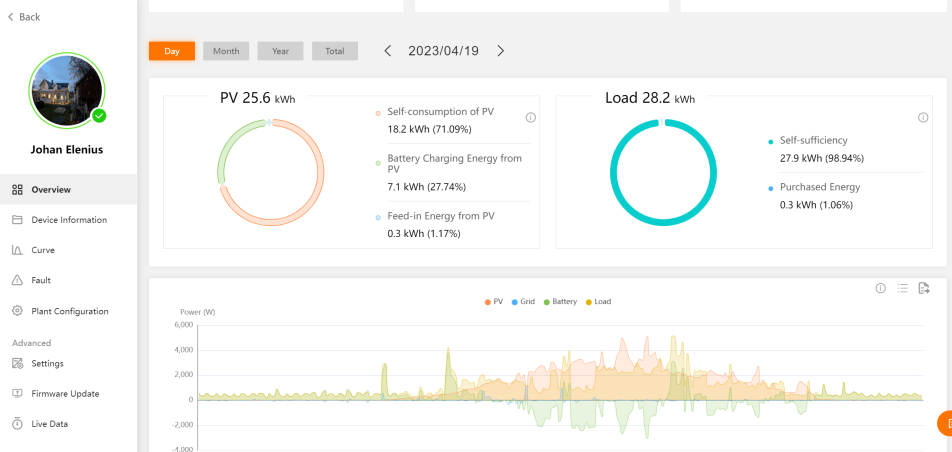The width and height of the screenshot is (952, 452).
Task: Open Device Information in the sidebar
Action: pyautogui.click(x=68, y=220)
